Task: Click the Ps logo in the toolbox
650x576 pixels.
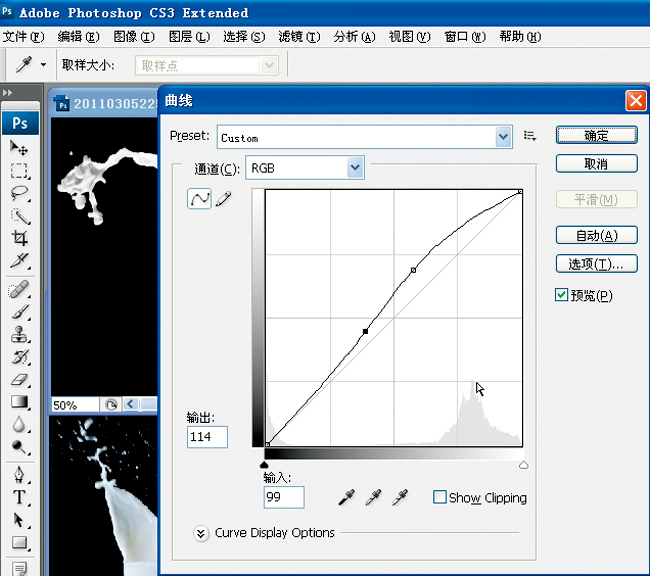Action: click(x=20, y=123)
